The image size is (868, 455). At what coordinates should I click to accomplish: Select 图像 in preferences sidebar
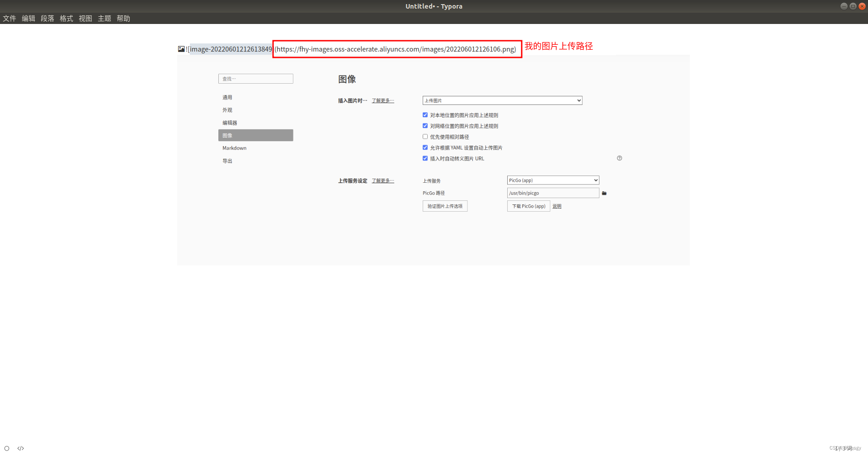[255, 135]
